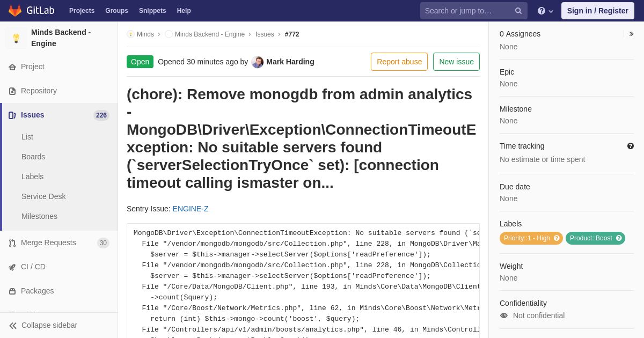
Task: Click the New issue button
Action: point(456,62)
